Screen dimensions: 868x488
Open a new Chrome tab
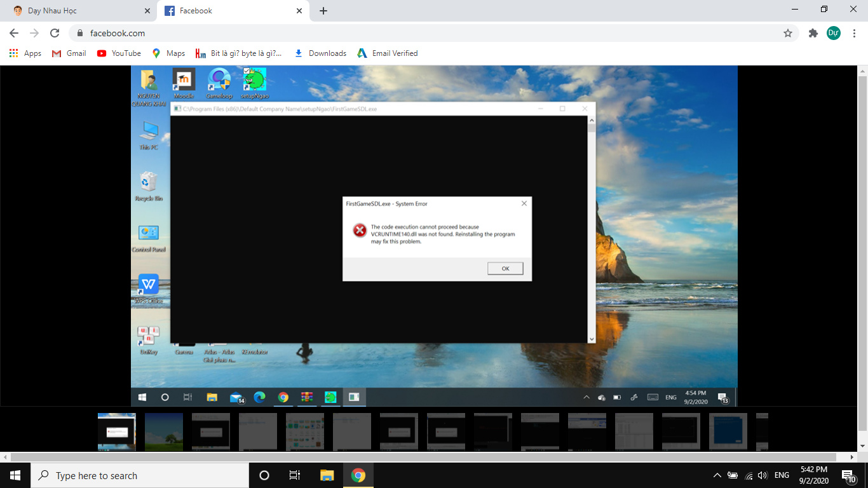pos(323,11)
